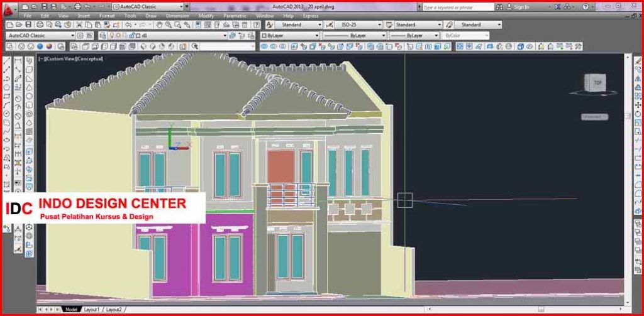Switch to the Layout1 tab
Image resolution: width=644 pixels, height=316 pixels.
[92, 310]
